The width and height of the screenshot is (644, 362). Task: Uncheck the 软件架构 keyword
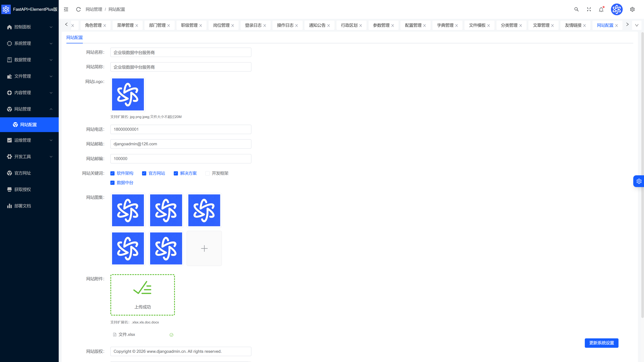(112, 173)
